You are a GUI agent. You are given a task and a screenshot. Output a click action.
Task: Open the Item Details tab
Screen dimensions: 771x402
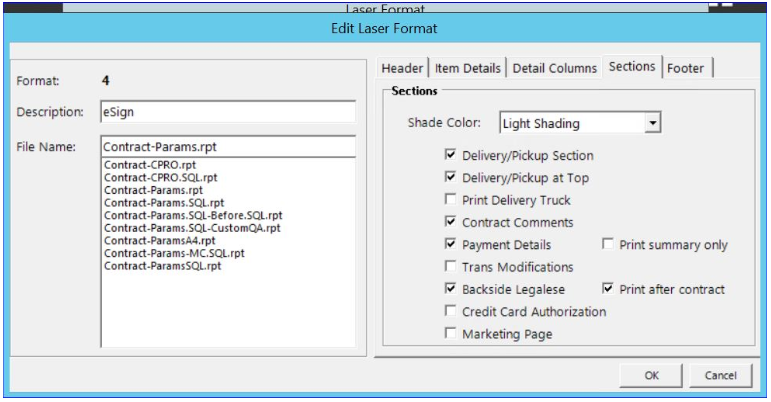(469, 67)
